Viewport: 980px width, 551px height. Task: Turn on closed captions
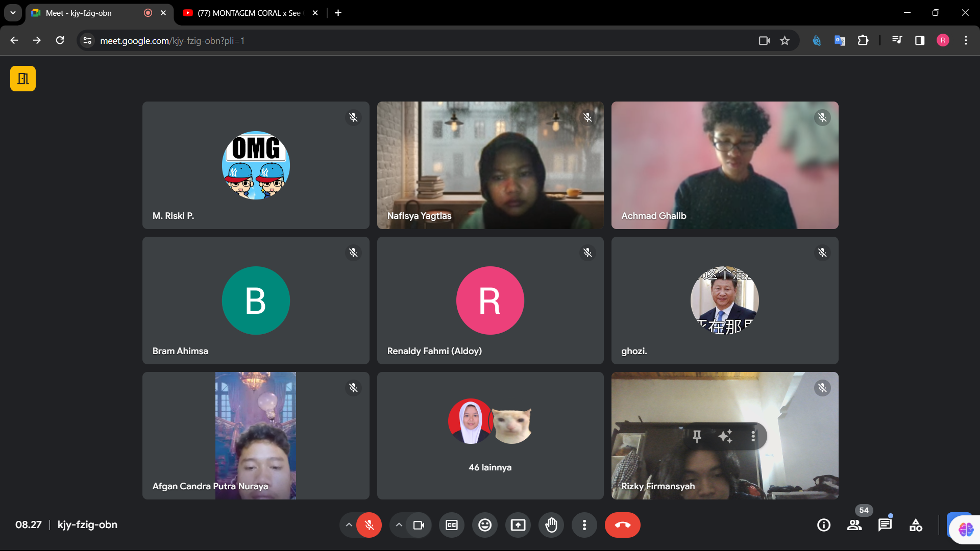pos(452,525)
